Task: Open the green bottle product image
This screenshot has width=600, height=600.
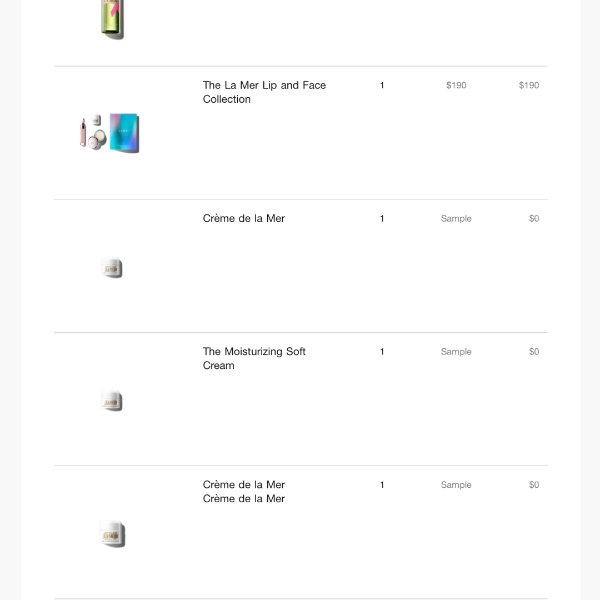Action: (x=112, y=19)
